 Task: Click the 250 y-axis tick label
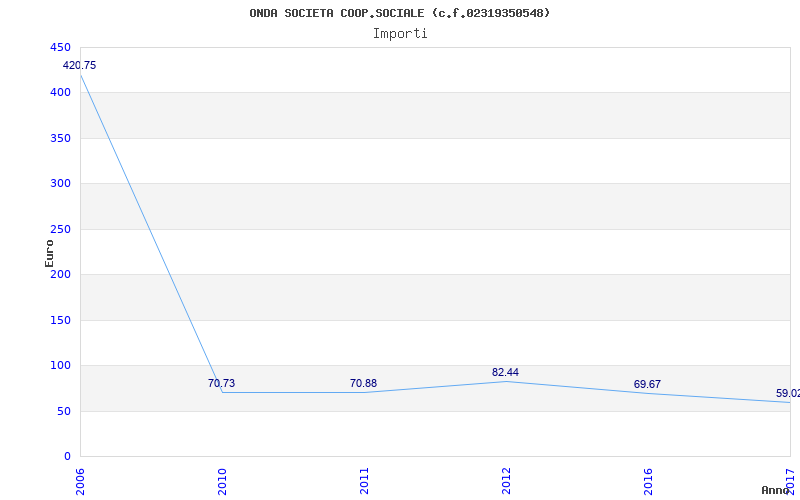tap(60, 230)
